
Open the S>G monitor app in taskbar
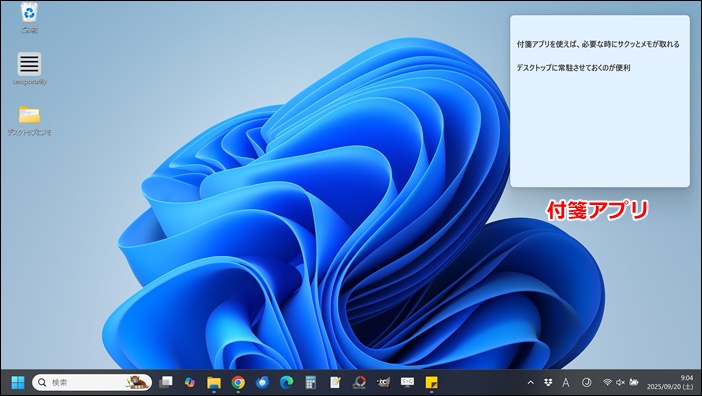pyautogui.click(x=407, y=383)
